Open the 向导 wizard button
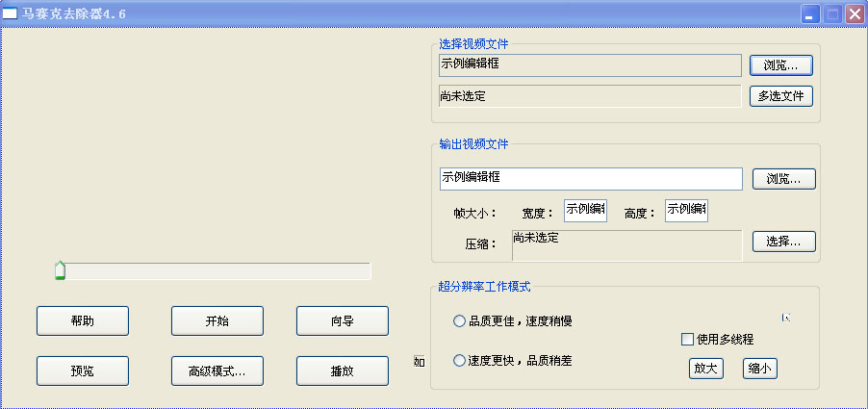This screenshot has height=409, width=868. (343, 321)
